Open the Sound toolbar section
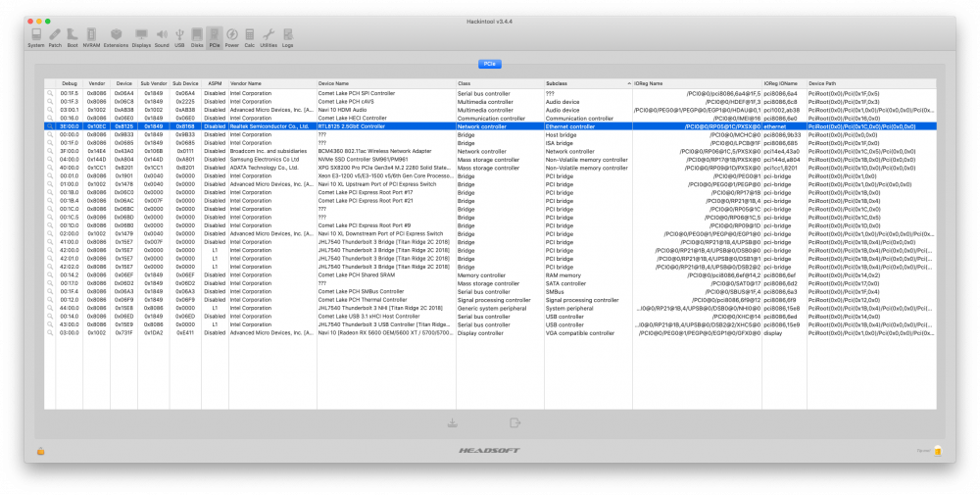 tap(162, 37)
